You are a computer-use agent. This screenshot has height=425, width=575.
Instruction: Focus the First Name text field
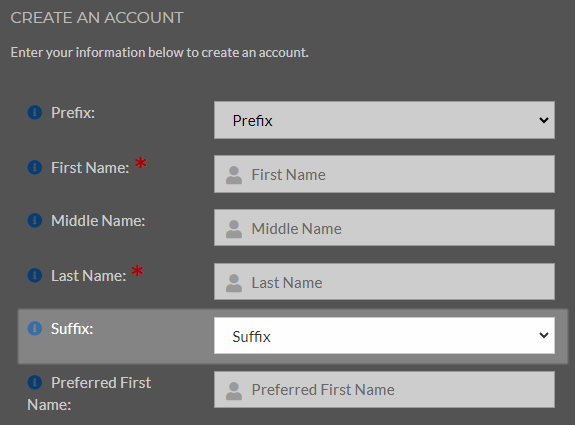click(384, 174)
